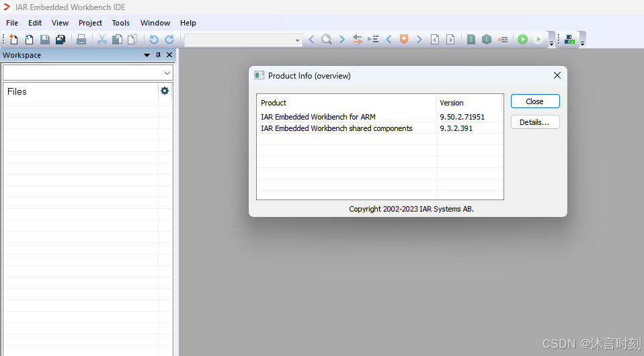644x356 pixels.
Task: Go to previous bookmark arrow
Action: click(389, 40)
